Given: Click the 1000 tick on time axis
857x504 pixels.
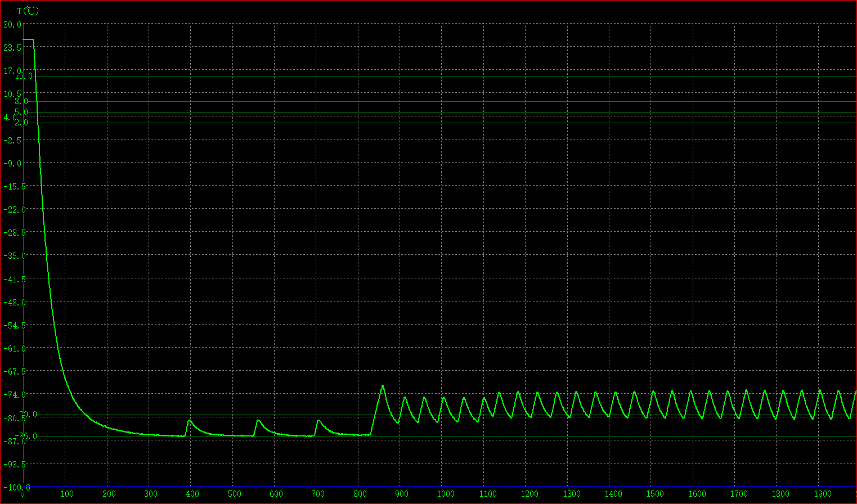Looking at the screenshot, I should 445,494.
